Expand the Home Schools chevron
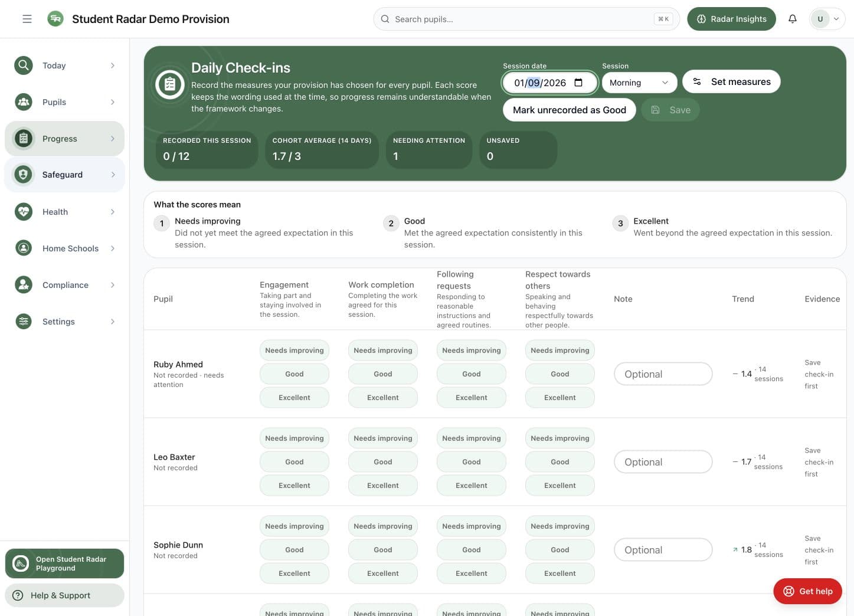This screenshot has width=854, height=616. click(x=113, y=248)
